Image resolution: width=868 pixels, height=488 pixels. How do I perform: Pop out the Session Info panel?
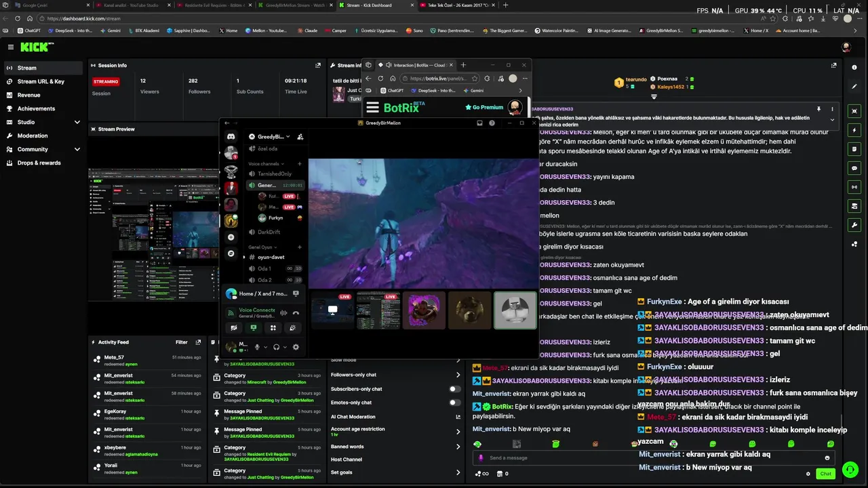click(318, 66)
